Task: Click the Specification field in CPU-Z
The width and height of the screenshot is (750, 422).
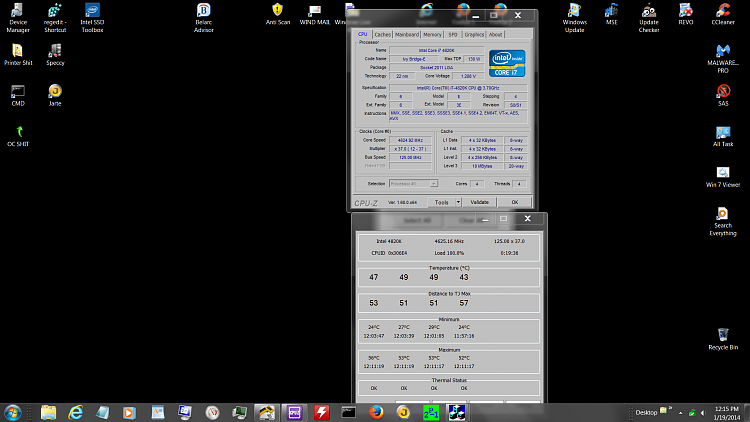Action: pos(458,88)
